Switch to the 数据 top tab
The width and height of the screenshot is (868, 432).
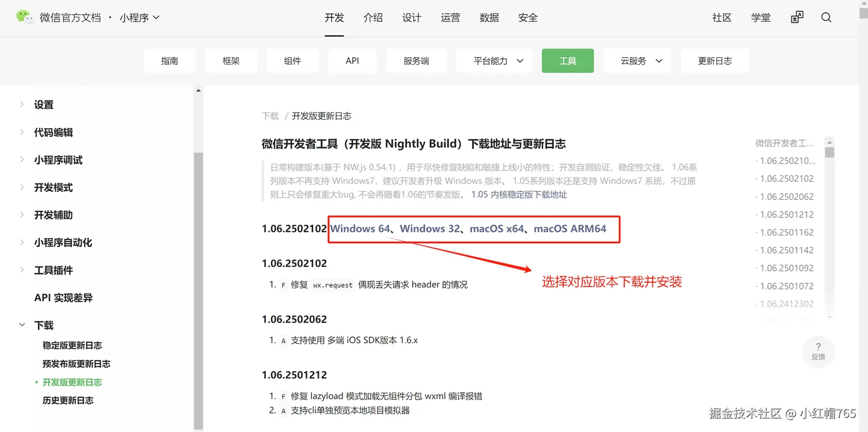[x=489, y=18]
